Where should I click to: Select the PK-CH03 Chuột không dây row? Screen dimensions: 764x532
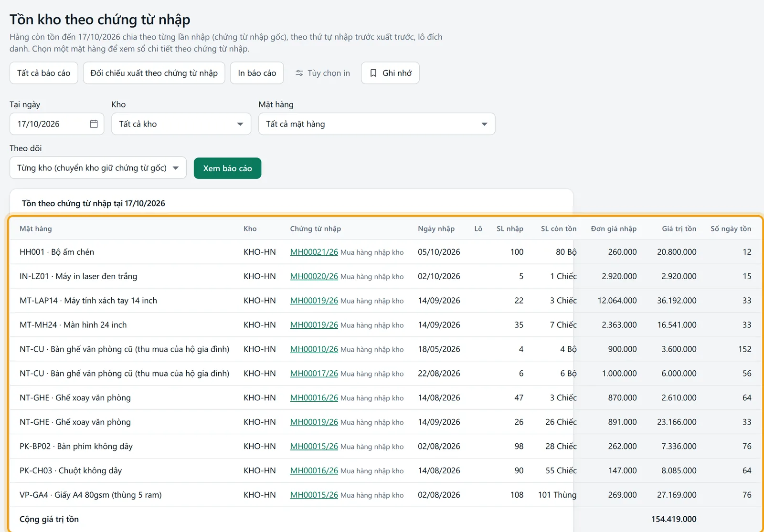click(385, 470)
